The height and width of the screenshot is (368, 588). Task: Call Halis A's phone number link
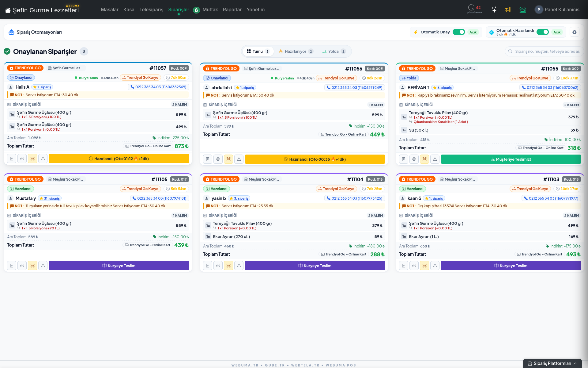tap(158, 87)
